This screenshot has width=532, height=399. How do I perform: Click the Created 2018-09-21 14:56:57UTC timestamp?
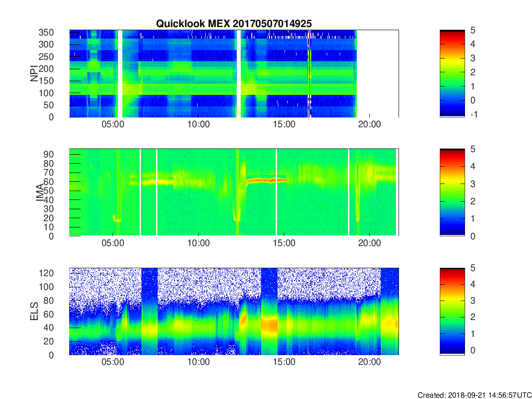pyautogui.click(x=474, y=395)
